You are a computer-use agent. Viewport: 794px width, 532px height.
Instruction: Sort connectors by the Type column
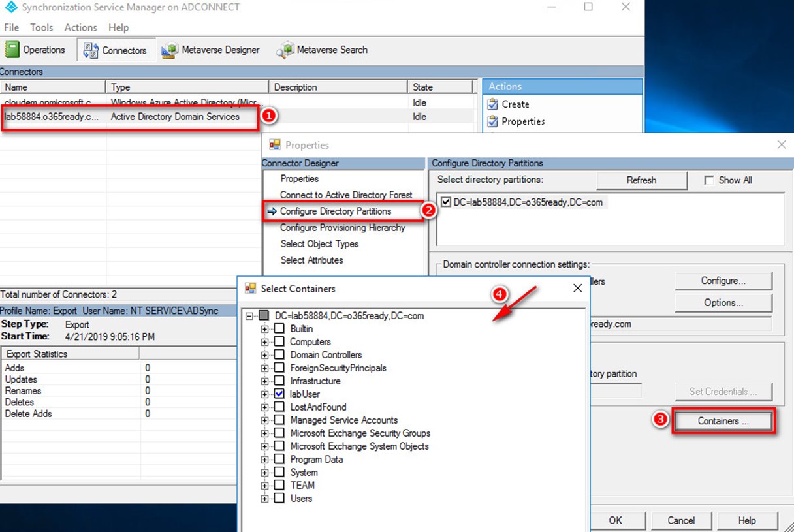point(187,87)
